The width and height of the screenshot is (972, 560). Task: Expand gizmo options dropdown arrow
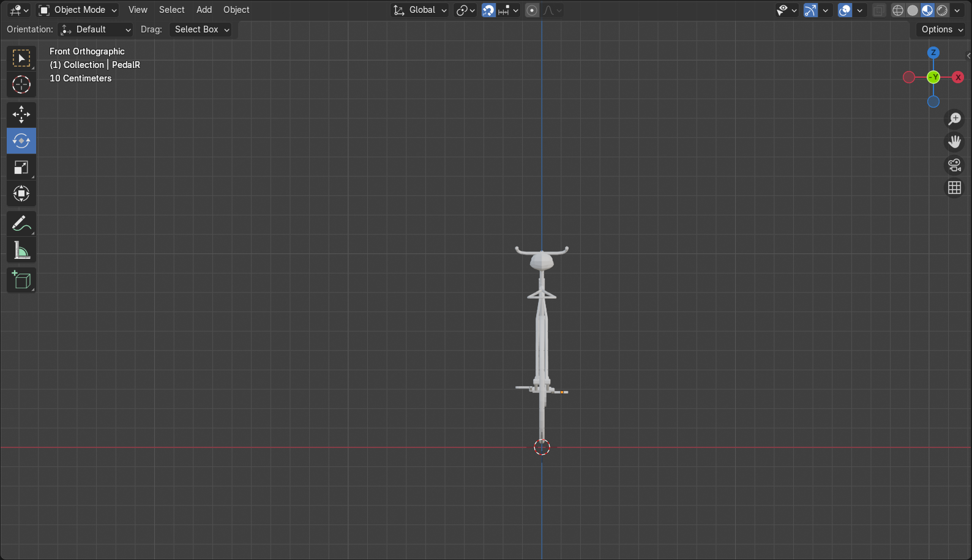825,10
